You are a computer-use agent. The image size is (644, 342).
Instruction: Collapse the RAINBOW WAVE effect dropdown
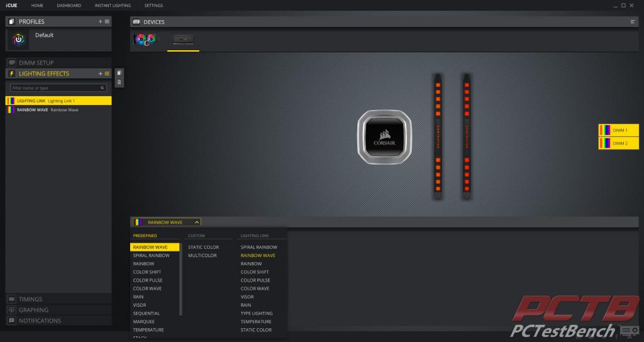(197, 222)
